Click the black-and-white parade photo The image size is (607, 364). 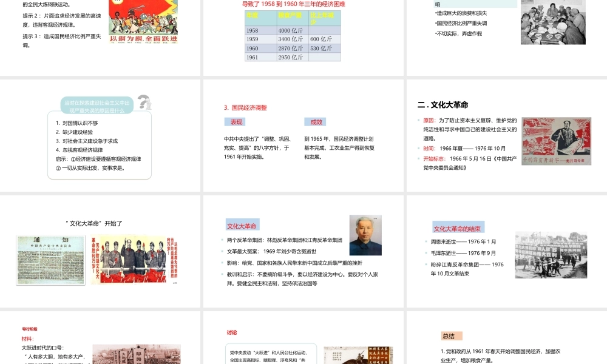point(551,255)
